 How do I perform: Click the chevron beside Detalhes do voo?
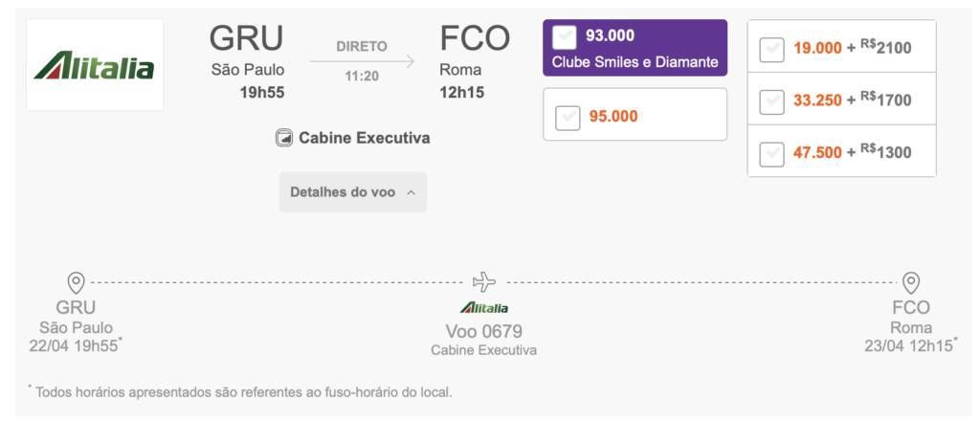(411, 193)
